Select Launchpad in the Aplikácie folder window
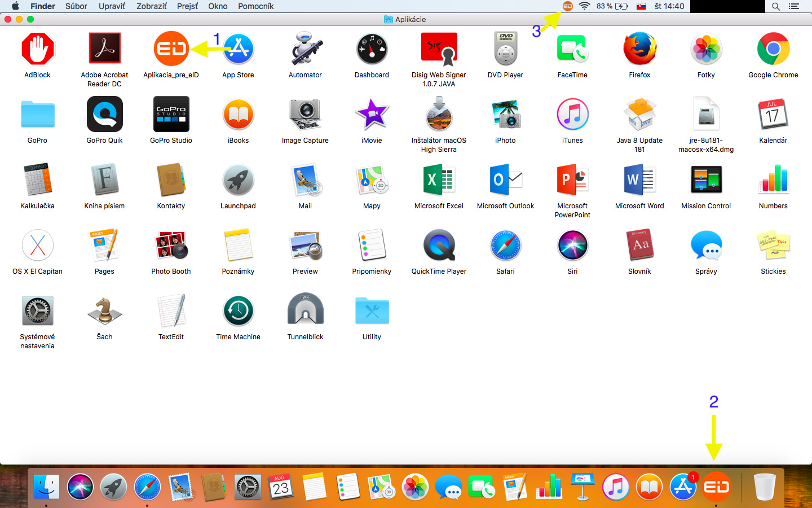Screen dimensions: 812x508 coord(238,180)
